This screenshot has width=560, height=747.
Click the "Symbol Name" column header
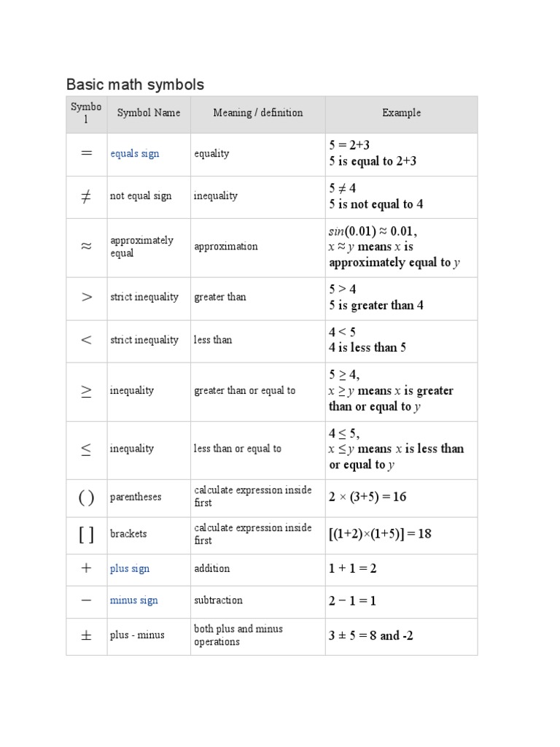click(149, 113)
